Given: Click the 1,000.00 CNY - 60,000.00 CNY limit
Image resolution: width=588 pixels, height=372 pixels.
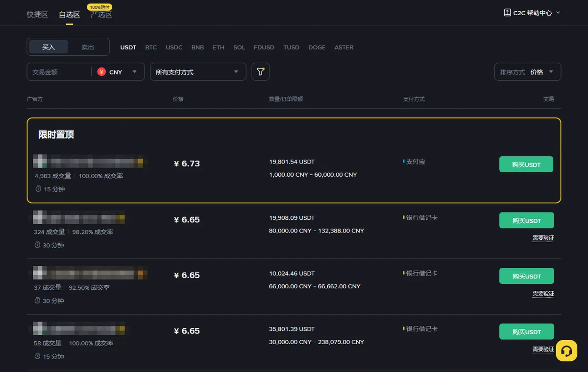Looking at the screenshot, I should pyautogui.click(x=313, y=175).
